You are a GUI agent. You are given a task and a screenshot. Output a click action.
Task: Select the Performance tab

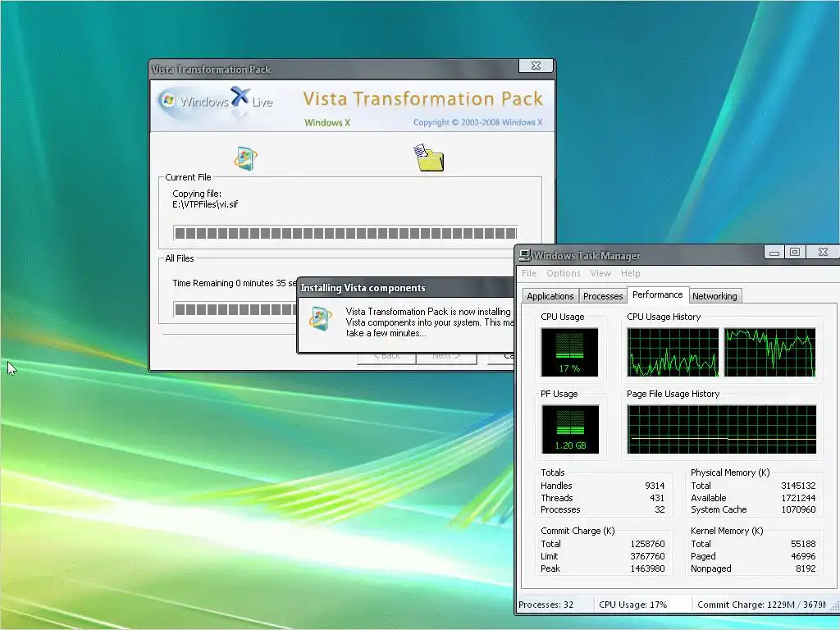tap(657, 294)
